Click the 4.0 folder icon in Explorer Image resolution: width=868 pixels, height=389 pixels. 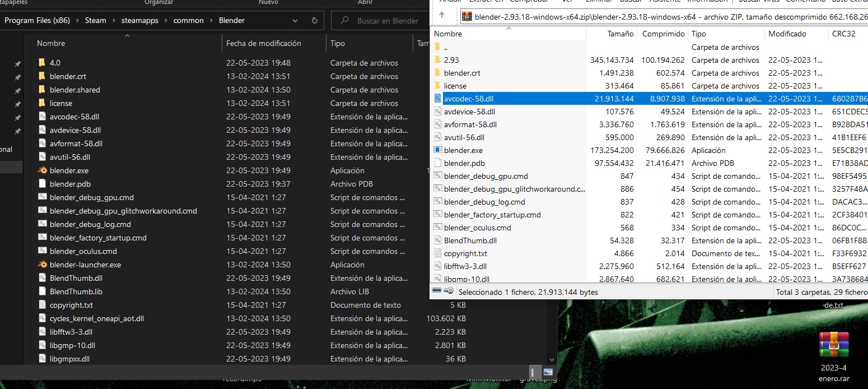click(x=42, y=63)
